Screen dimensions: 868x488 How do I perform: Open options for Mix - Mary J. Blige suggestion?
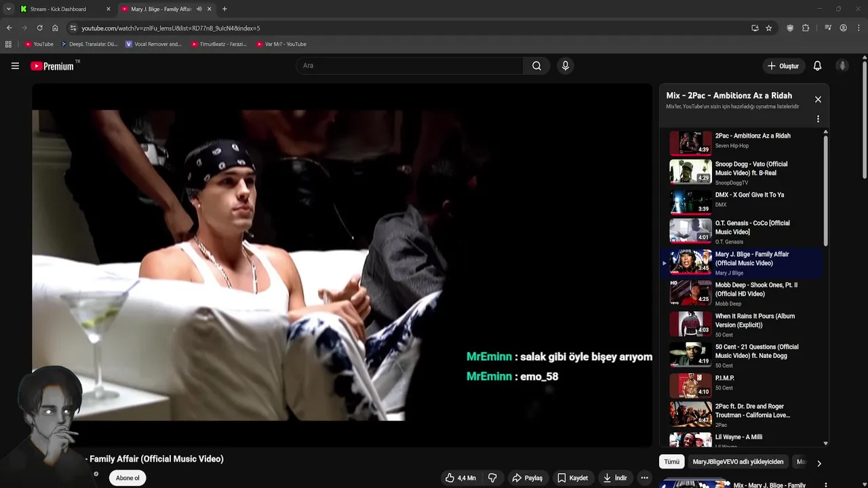[x=825, y=485]
